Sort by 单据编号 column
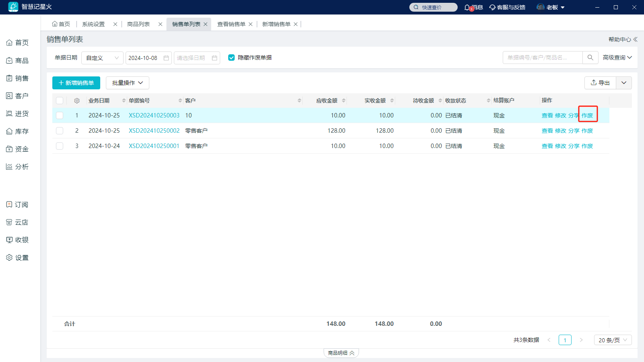The height and width of the screenshot is (362, 644). (x=180, y=101)
